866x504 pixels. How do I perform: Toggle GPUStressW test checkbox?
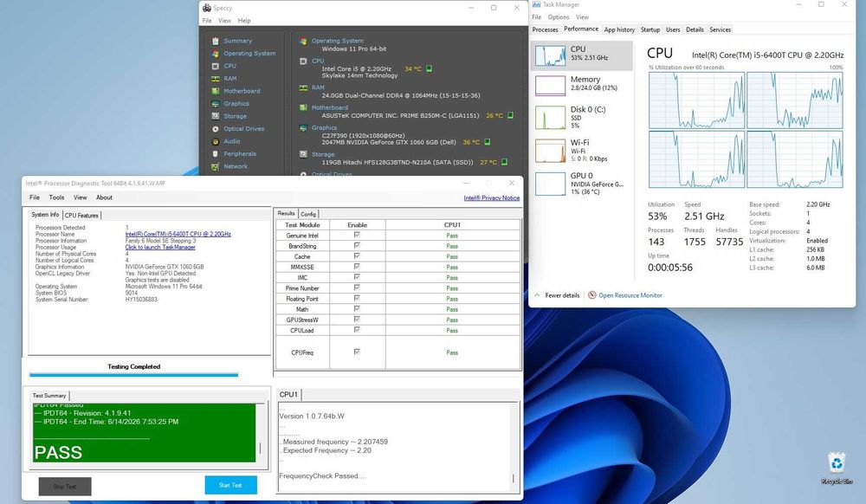357,319
